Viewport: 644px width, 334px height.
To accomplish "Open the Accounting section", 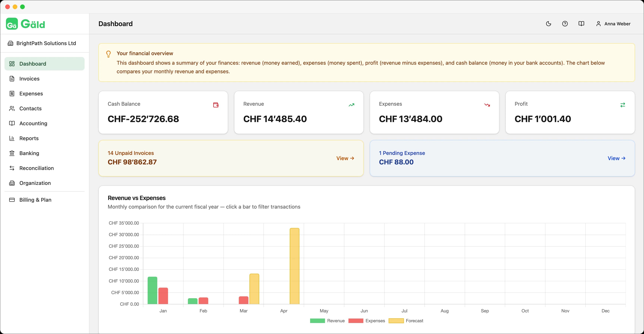I will (33, 123).
